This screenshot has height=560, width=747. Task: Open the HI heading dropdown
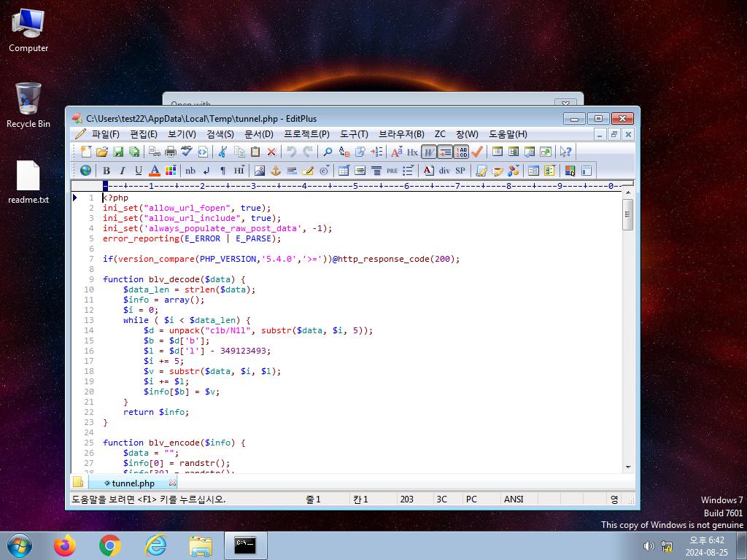pyautogui.click(x=239, y=170)
